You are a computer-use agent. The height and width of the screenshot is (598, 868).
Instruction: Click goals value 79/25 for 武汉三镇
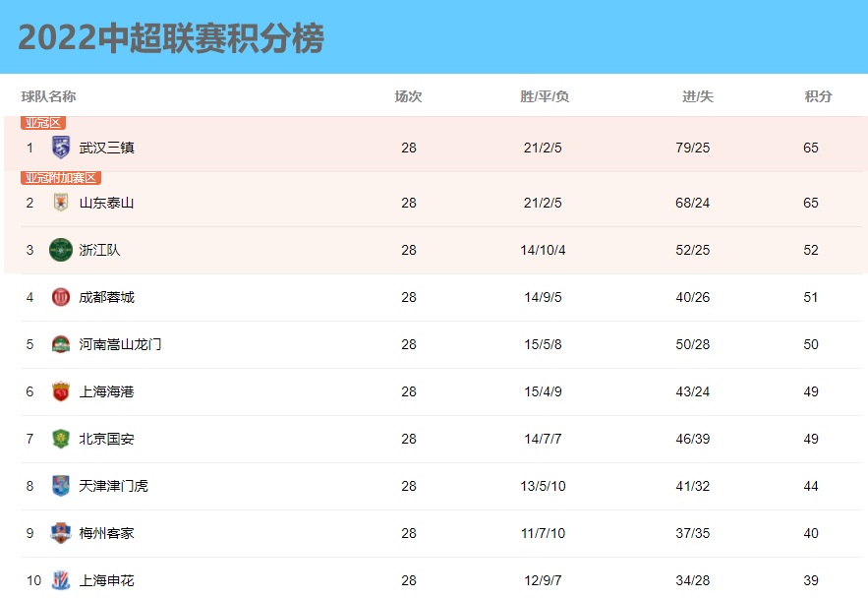692,148
